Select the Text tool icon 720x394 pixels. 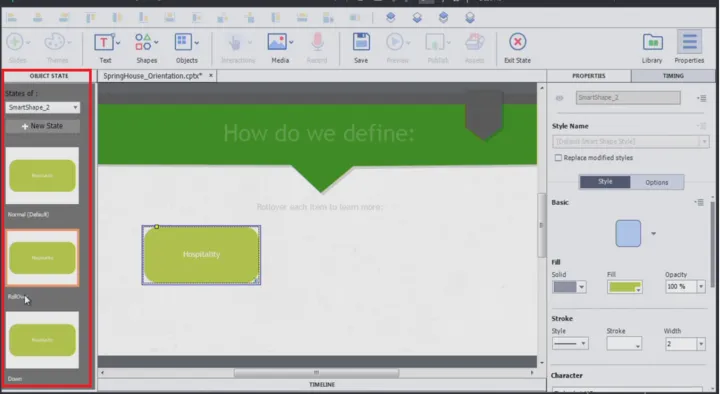tap(104, 43)
